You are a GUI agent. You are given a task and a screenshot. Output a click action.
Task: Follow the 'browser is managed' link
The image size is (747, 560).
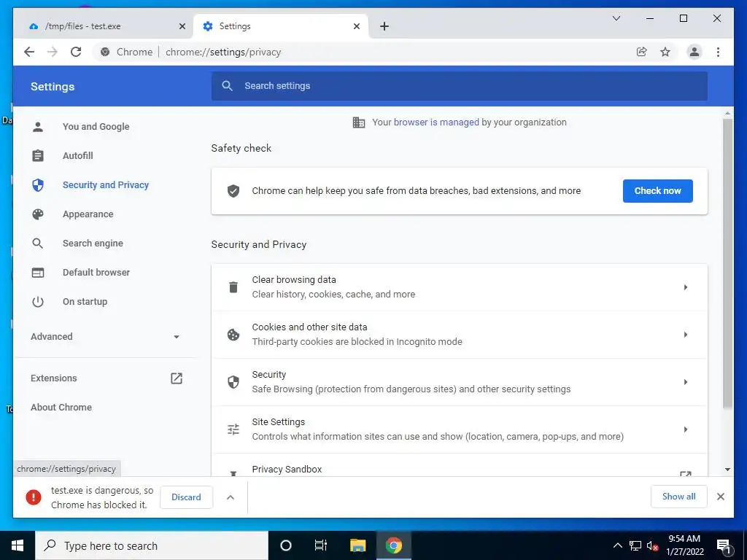tap(436, 122)
